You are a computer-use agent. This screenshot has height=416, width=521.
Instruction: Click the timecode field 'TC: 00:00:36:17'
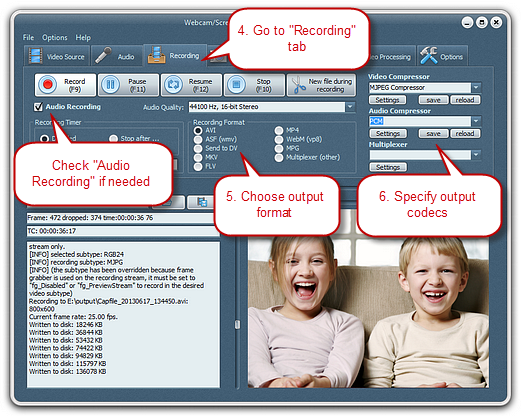[123, 231]
